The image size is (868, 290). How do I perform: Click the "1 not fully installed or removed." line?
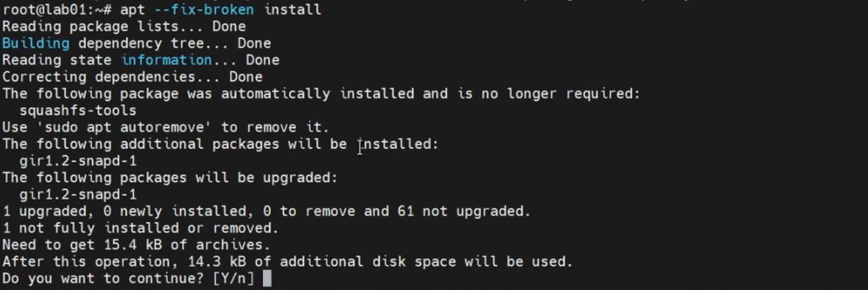click(140, 228)
